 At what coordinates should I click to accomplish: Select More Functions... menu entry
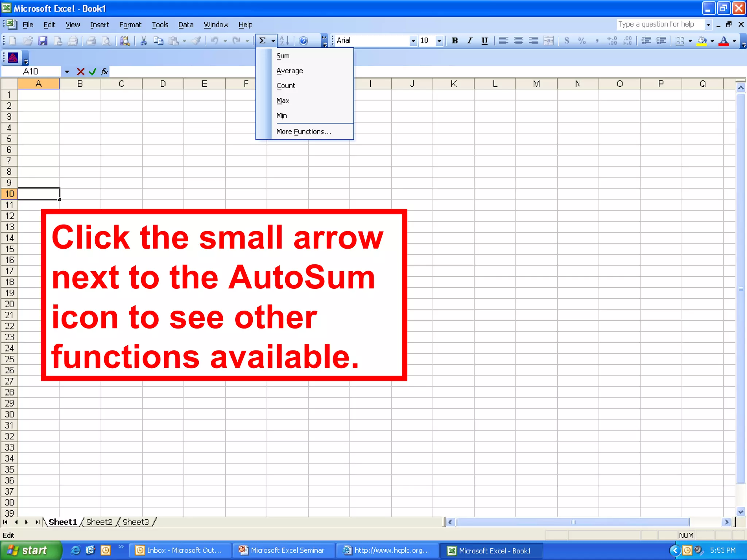305,132
